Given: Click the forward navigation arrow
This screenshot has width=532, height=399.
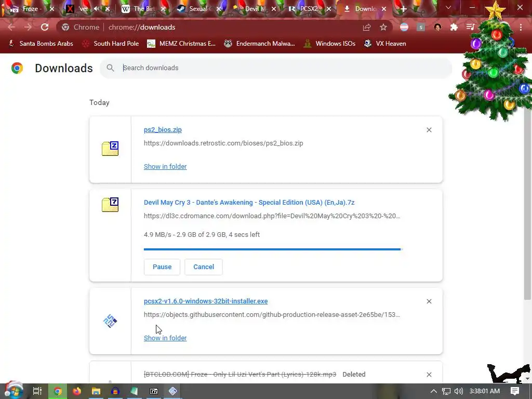Looking at the screenshot, I should point(28,27).
